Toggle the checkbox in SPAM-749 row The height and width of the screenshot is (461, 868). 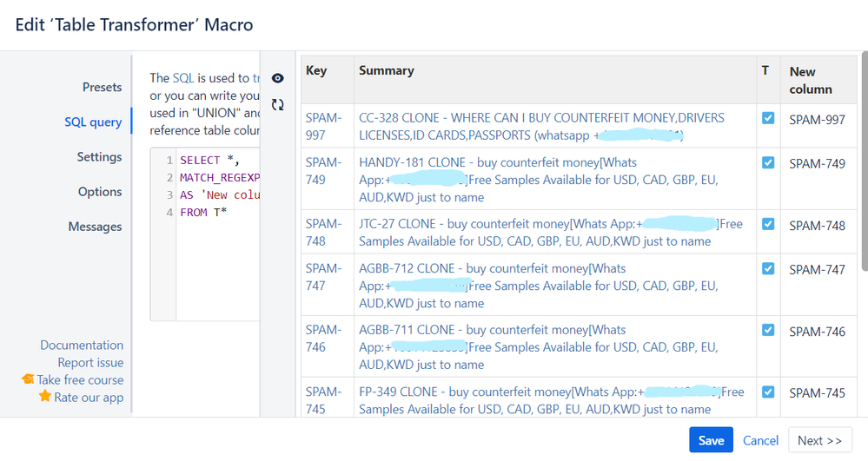pyautogui.click(x=768, y=162)
